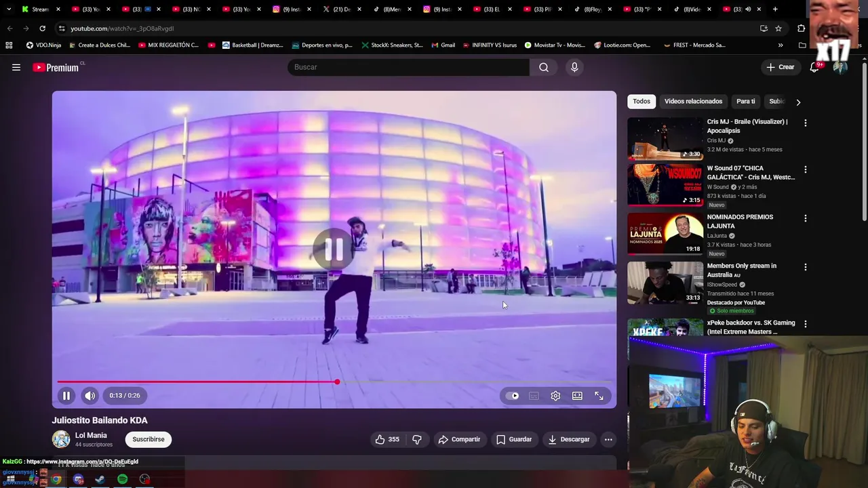Open the YouTube guide hamburger menu

[x=16, y=67]
